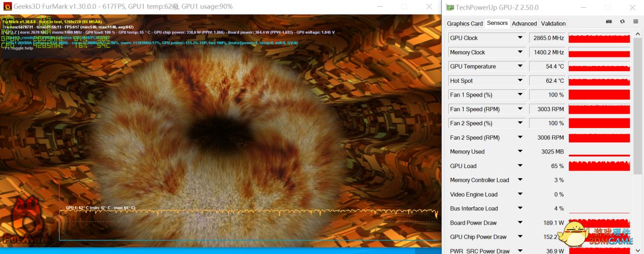
Task: Minimize the FurMark window
Action: coord(380,7)
